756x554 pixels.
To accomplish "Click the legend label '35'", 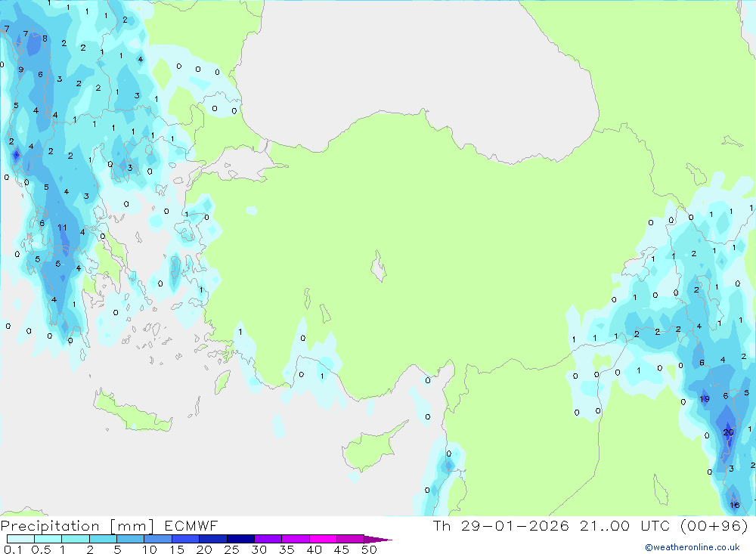I will pos(287,549).
